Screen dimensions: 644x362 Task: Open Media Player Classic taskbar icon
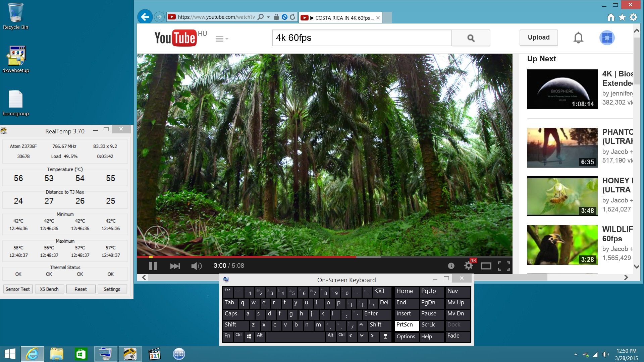coord(155,354)
